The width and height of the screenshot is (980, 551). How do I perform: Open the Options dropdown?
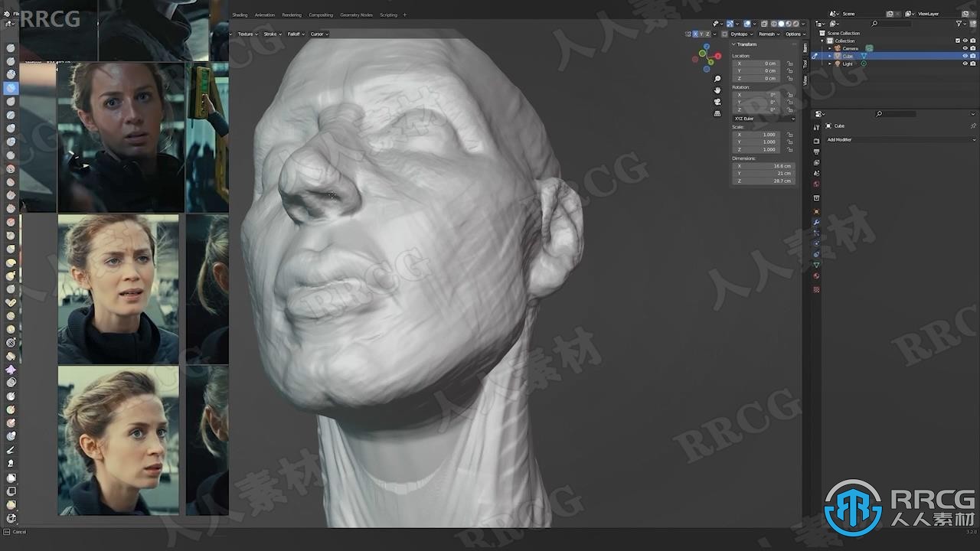point(793,34)
